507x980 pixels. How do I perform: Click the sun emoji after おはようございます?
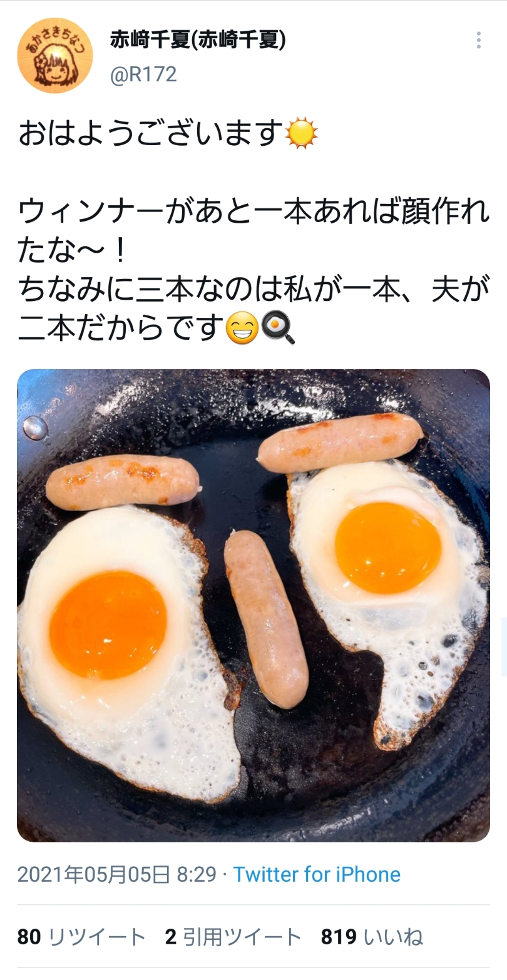[302, 133]
